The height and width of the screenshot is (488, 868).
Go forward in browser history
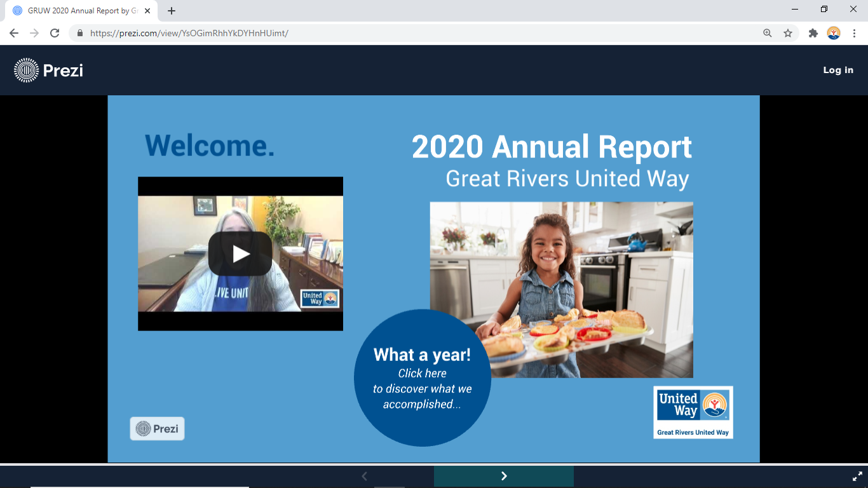pos(34,33)
